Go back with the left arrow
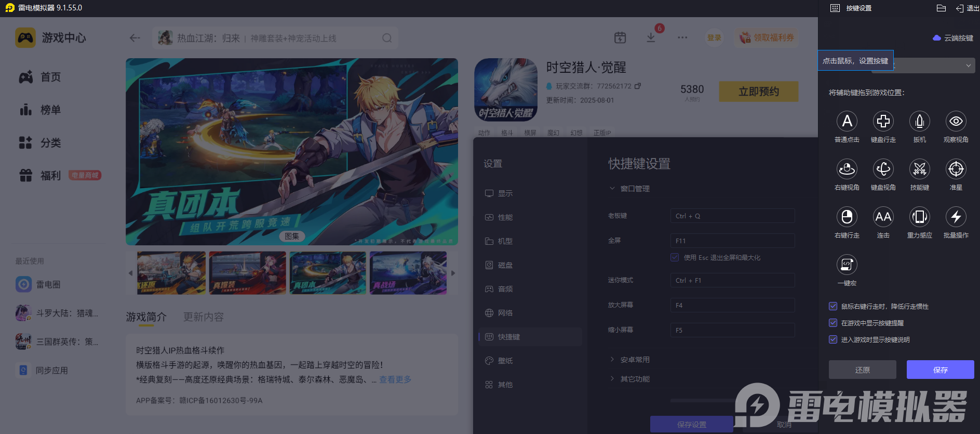Screen dimensions: 980x434 (x=135, y=38)
